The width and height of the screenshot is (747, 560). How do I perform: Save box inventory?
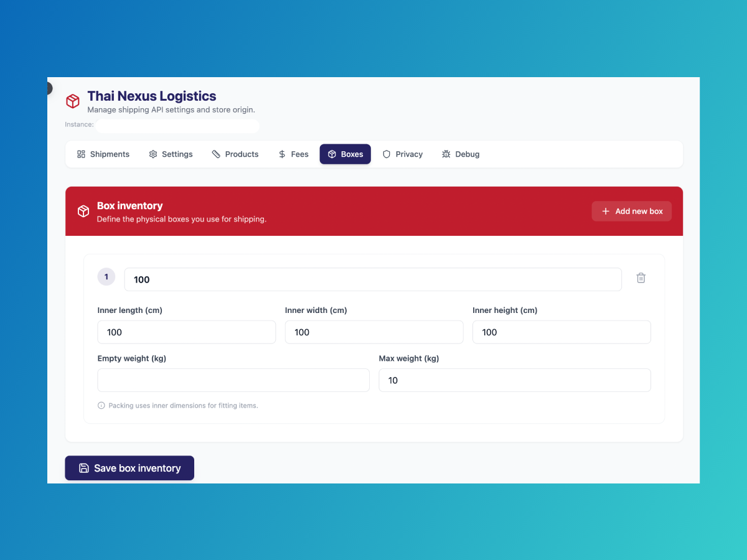tap(129, 468)
